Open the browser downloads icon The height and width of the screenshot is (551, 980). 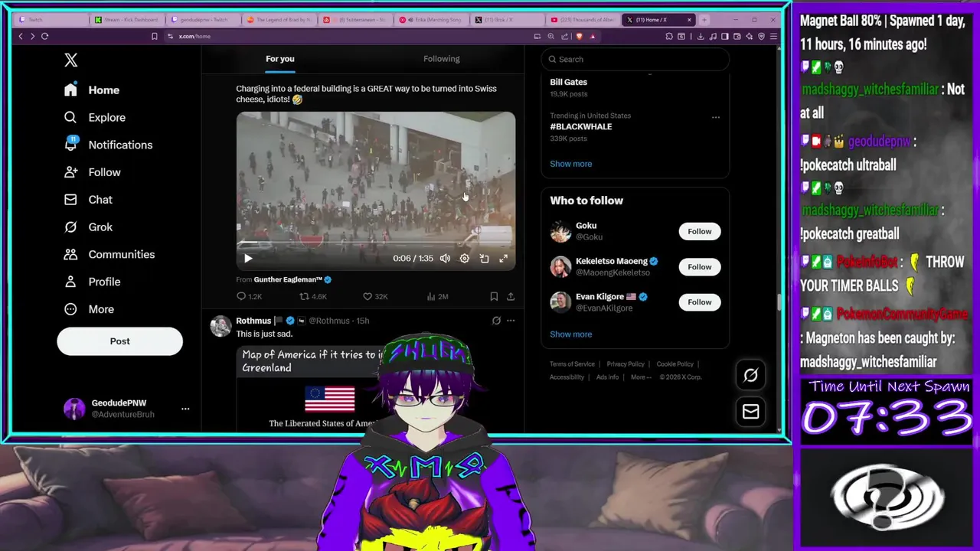(700, 36)
